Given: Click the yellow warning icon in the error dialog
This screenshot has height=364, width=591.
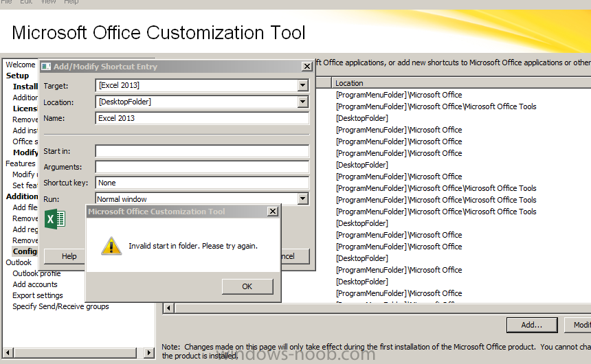Looking at the screenshot, I should (111, 246).
